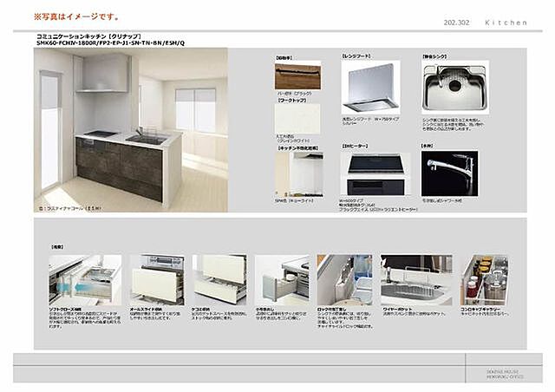Click the range hood product image
Image resolution: width=555 pixels, height=392 pixels.
coord(370,88)
